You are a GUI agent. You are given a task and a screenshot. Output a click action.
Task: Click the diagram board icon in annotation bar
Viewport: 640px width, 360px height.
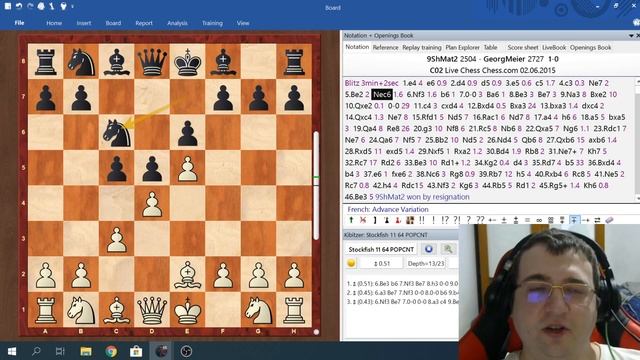coord(410,220)
